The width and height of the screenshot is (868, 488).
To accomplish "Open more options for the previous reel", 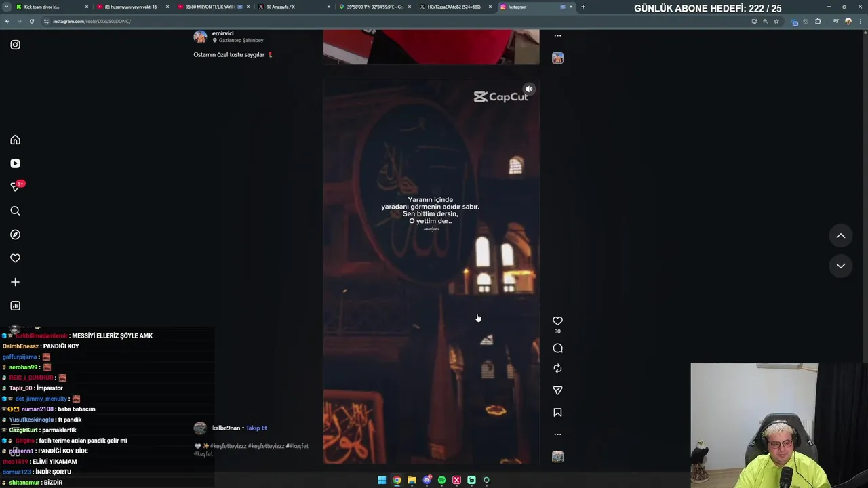I will (557, 35).
